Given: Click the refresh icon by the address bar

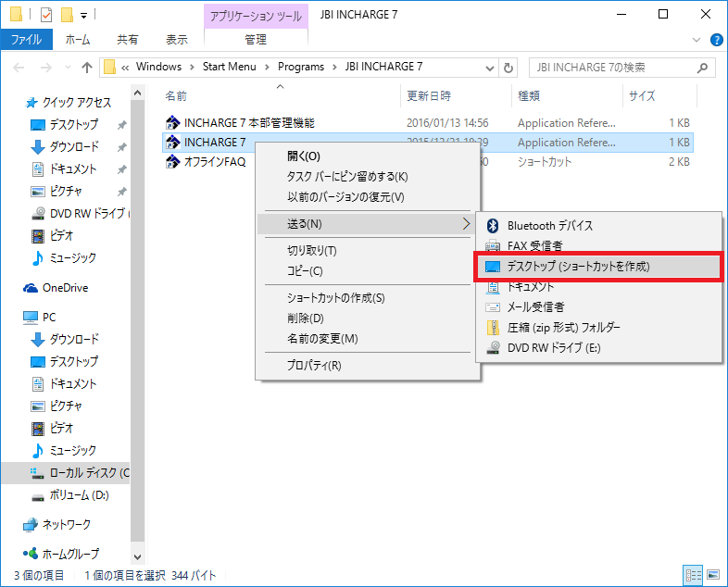Looking at the screenshot, I should (x=508, y=68).
